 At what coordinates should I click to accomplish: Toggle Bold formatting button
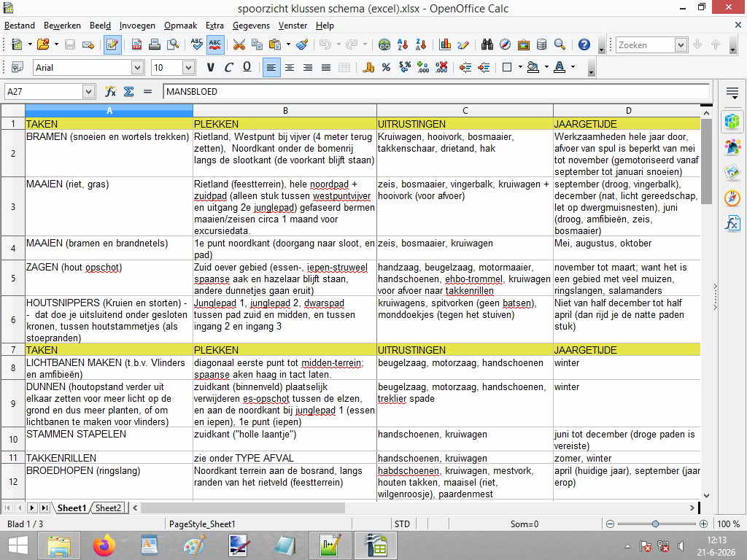210,68
